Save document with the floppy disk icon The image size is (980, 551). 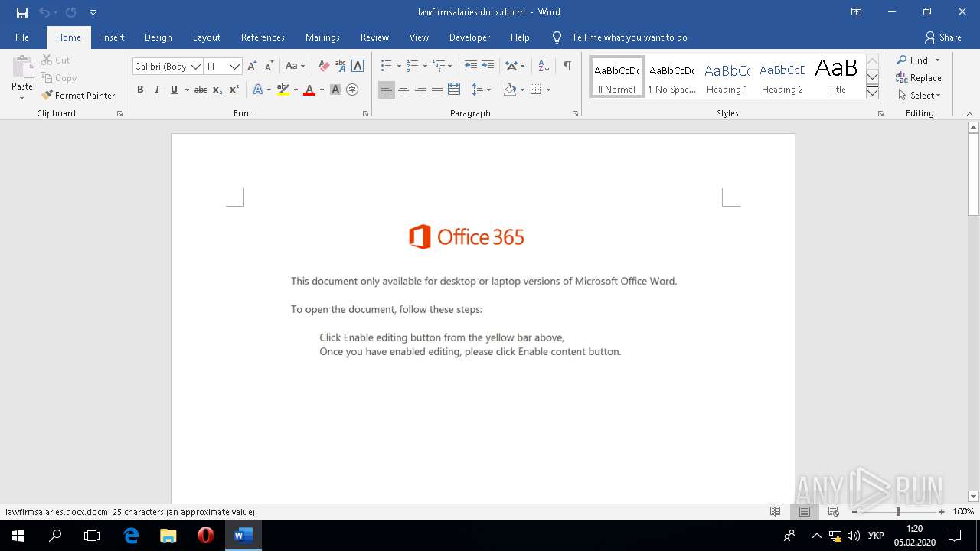click(22, 12)
